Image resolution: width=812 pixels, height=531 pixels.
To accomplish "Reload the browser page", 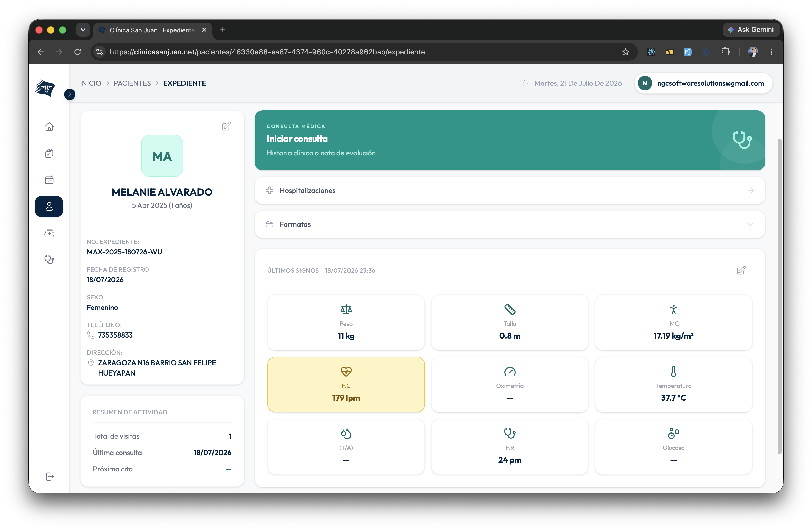I will (78, 52).
